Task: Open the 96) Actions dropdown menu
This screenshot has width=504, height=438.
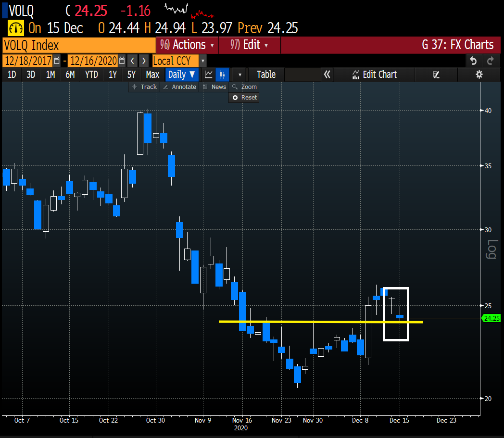Action: 187,45
